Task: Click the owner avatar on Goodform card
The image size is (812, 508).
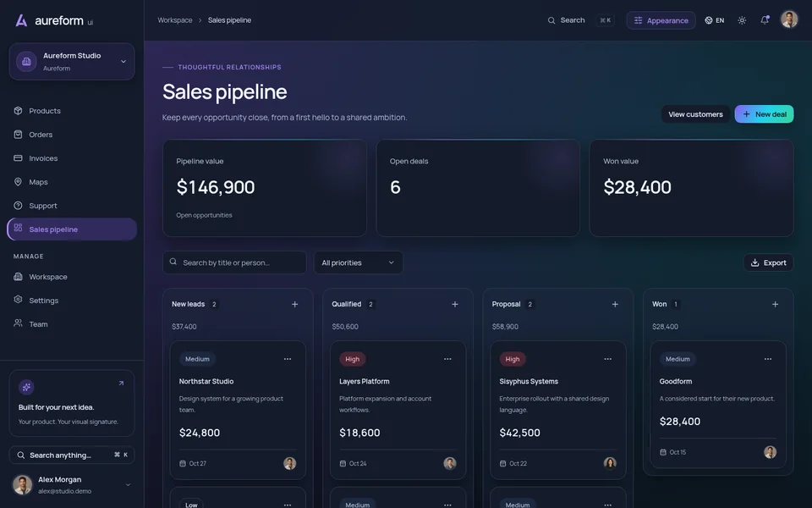Action: click(770, 452)
